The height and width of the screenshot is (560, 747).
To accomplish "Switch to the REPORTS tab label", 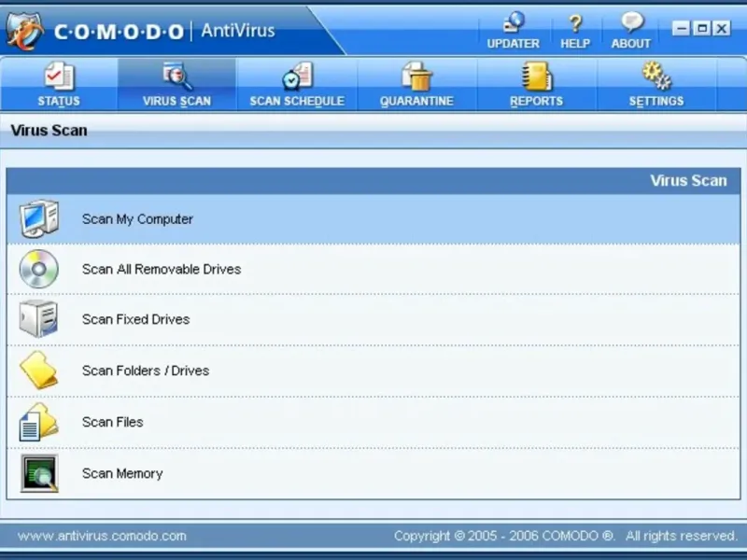I will click(x=536, y=101).
